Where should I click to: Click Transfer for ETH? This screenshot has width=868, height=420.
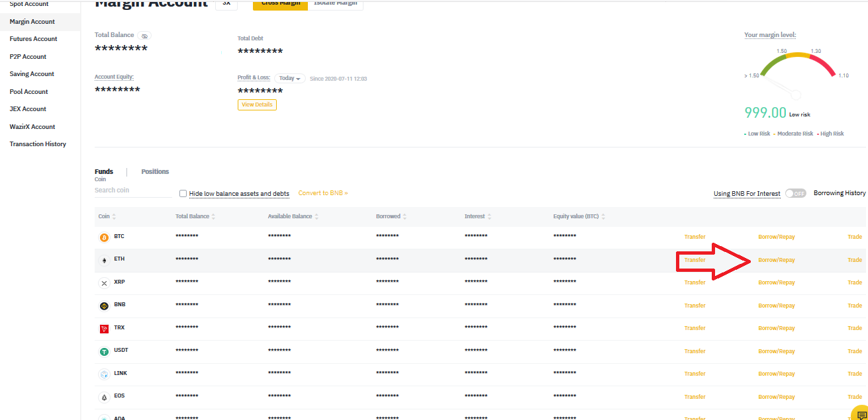point(695,260)
